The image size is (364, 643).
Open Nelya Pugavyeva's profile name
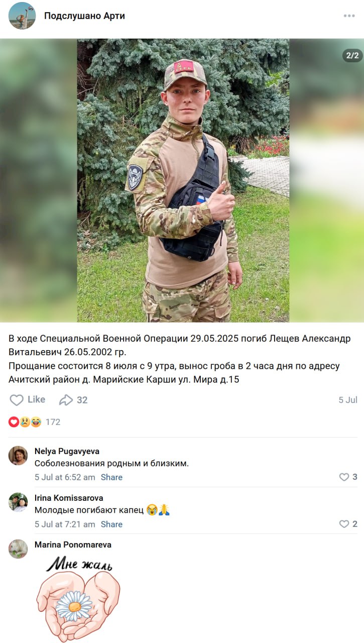(67, 451)
